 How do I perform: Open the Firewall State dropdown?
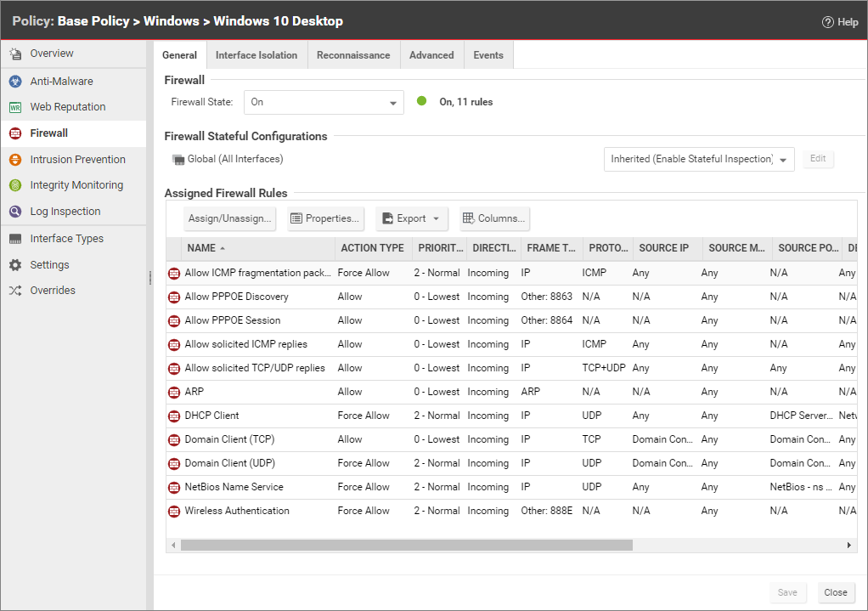(x=323, y=102)
